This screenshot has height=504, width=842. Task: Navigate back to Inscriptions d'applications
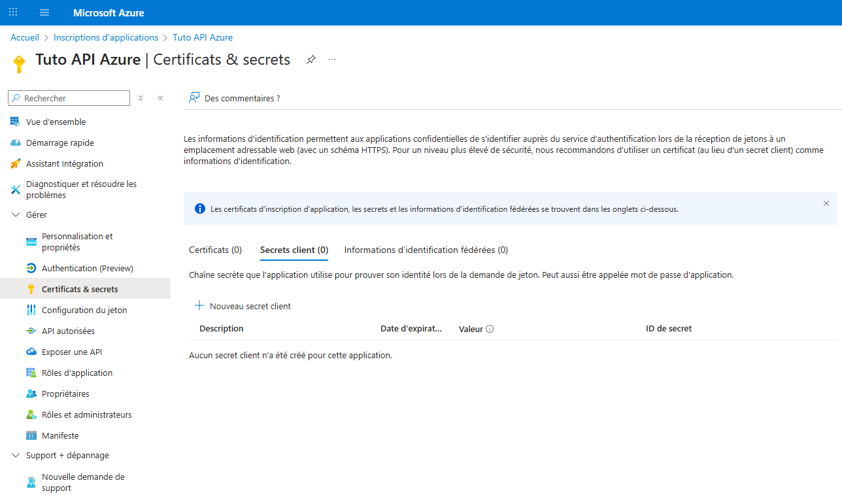coord(105,37)
